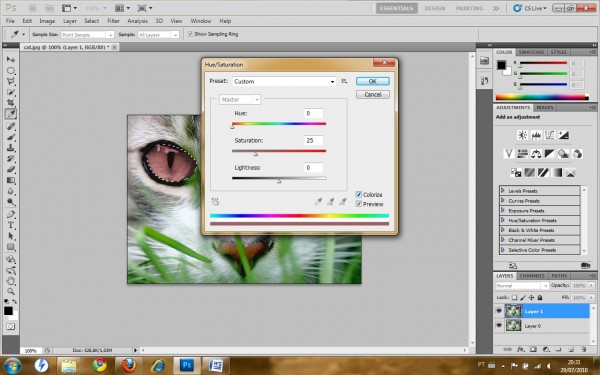Screen dimensions: 600x375
Task: Hide Layer 1 with eye icon
Action: (x=499, y=311)
